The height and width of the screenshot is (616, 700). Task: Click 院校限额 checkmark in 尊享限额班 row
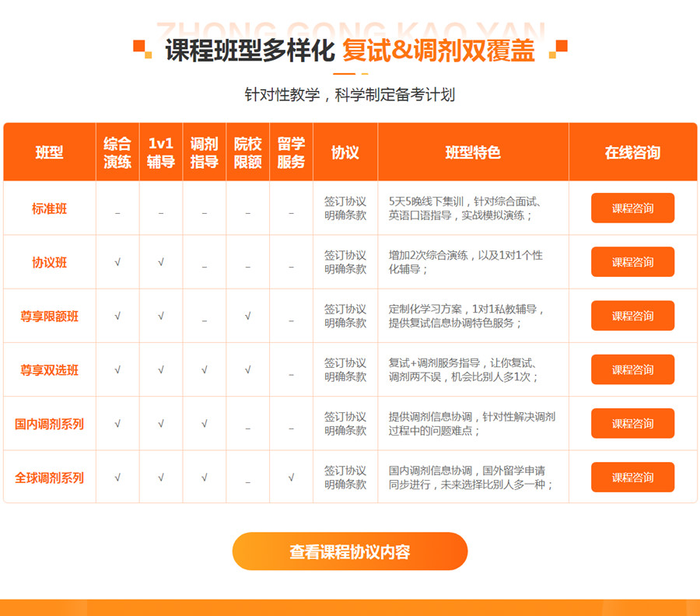tap(247, 317)
